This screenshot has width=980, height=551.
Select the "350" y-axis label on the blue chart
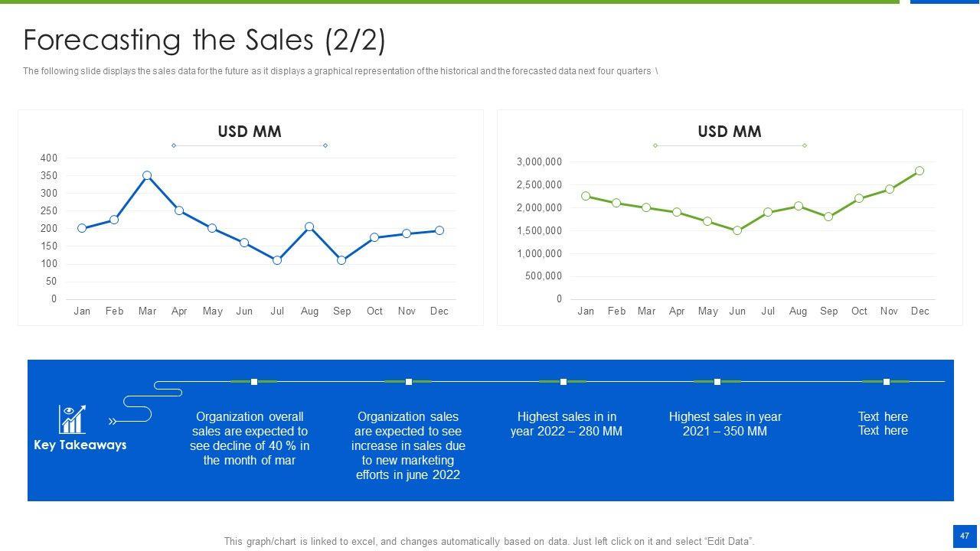point(49,176)
